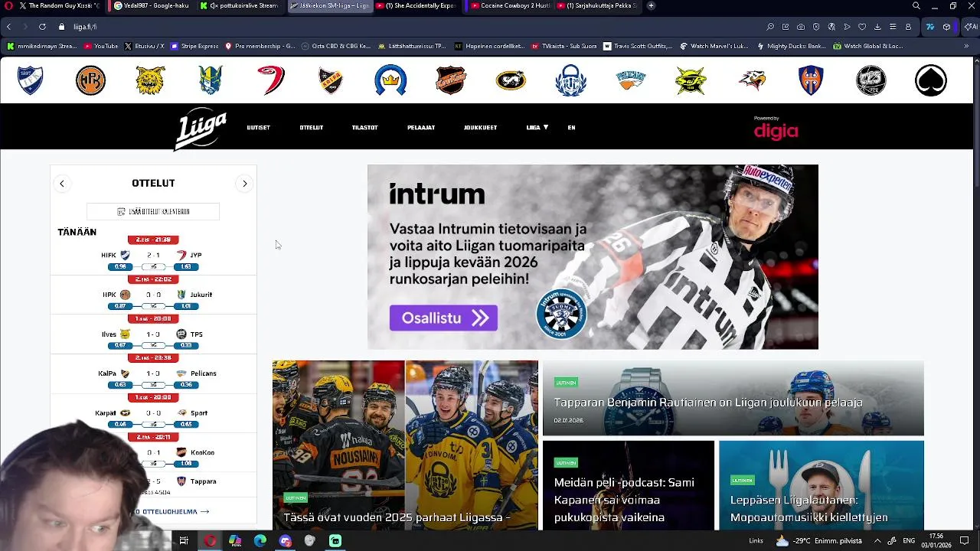Open the TILASTOT menu item

tap(364, 128)
